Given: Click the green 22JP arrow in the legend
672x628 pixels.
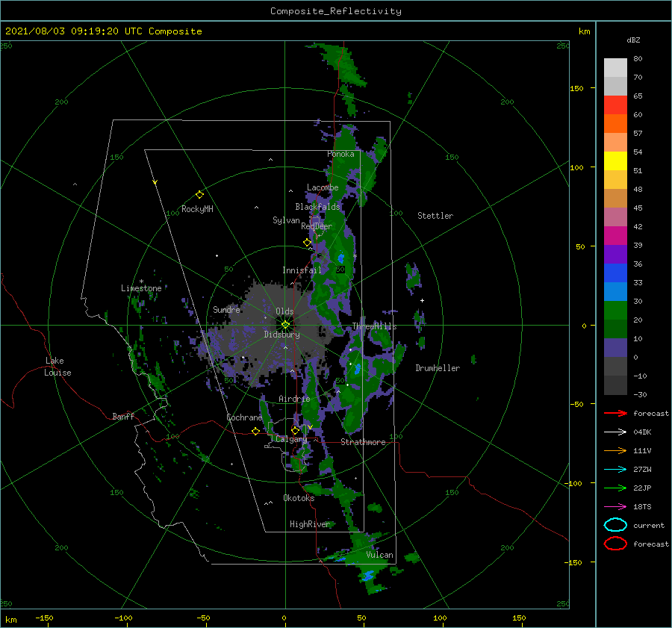Looking at the screenshot, I should pos(615,488).
